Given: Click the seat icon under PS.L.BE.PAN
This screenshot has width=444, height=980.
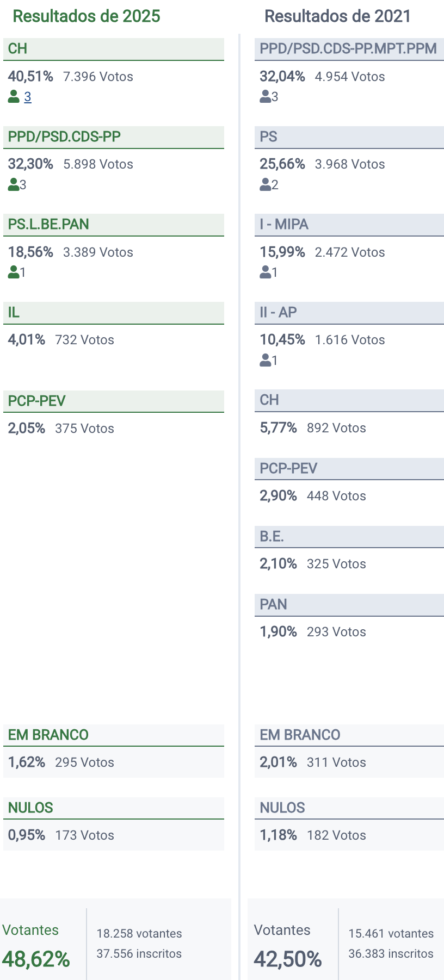Looking at the screenshot, I should click(14, 272).
